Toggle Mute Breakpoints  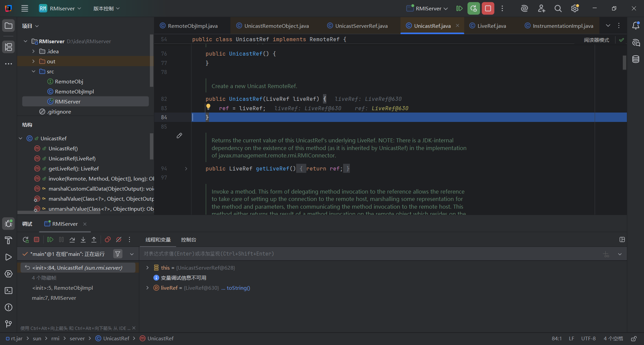click(119, 239)
